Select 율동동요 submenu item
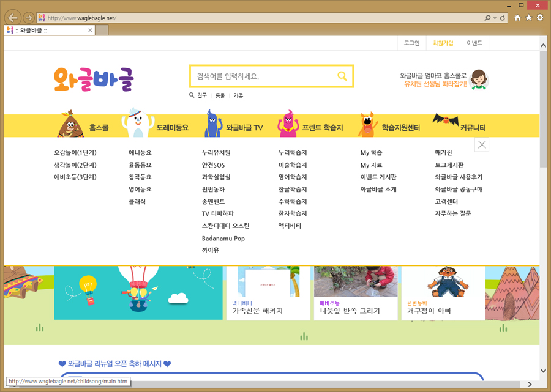The height and width of the screenshot is (392, 551). coord(140,165)
